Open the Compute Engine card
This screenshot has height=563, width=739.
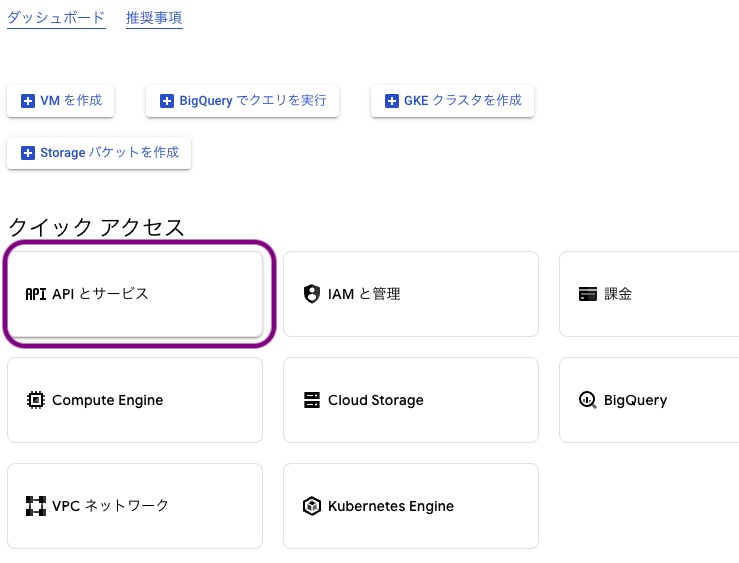pos(135,400)
